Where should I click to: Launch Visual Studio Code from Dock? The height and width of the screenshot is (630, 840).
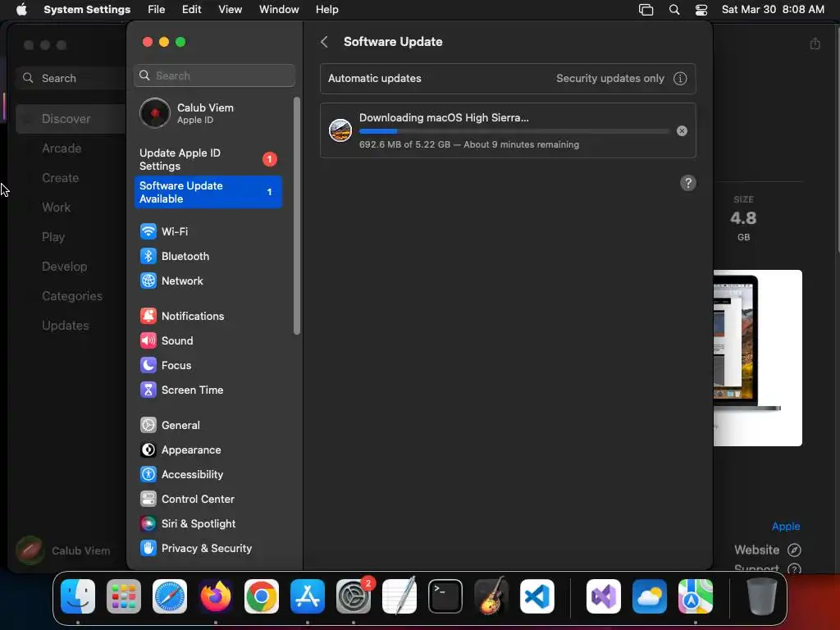tap(537, 596)
